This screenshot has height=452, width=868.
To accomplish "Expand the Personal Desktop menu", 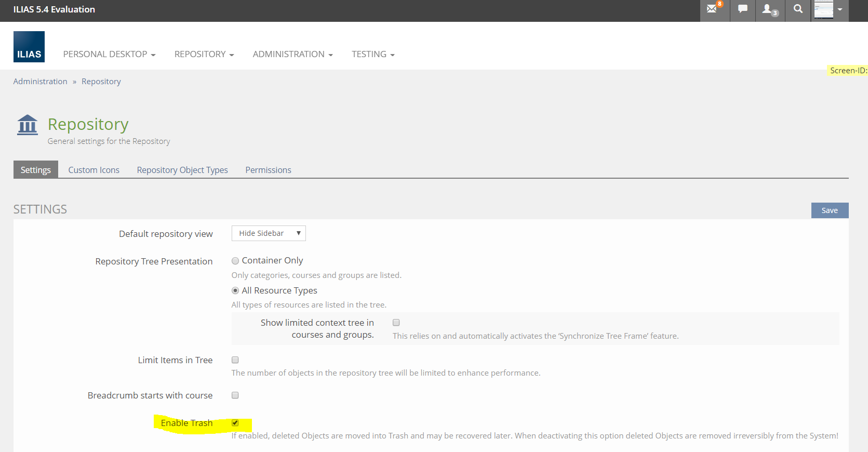I will (x=109, y=54).
